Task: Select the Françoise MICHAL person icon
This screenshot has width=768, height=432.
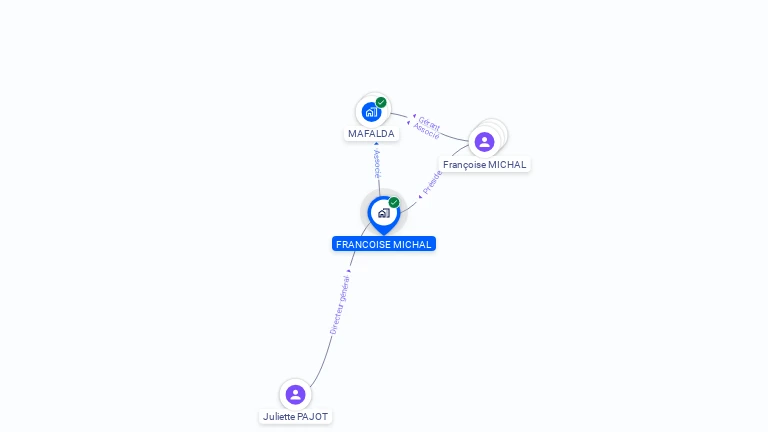Action: [x=484, y=142]
